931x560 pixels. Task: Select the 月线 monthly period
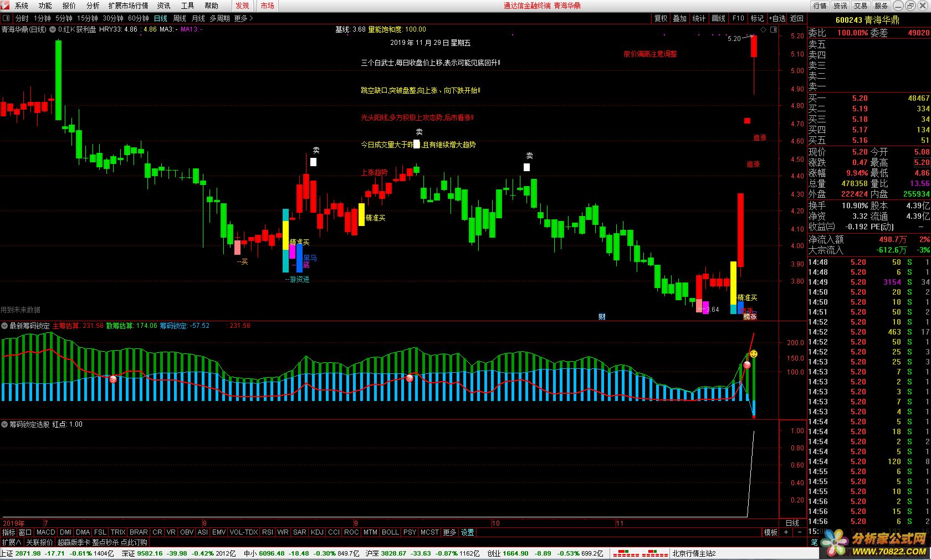tap(198, 18)
